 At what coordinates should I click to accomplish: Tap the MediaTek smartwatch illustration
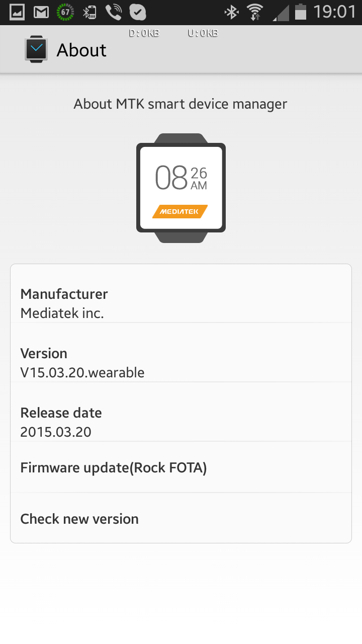181,188
